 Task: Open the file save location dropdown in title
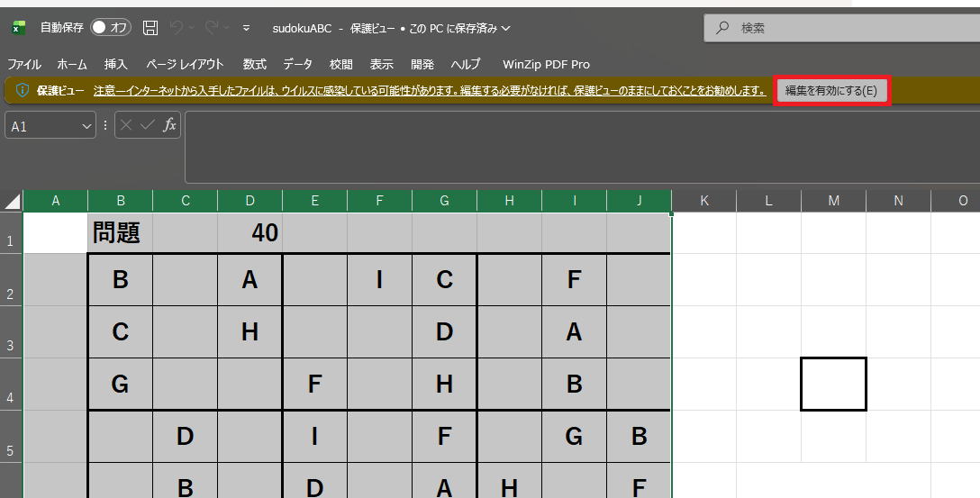click(x=505, y=29)
